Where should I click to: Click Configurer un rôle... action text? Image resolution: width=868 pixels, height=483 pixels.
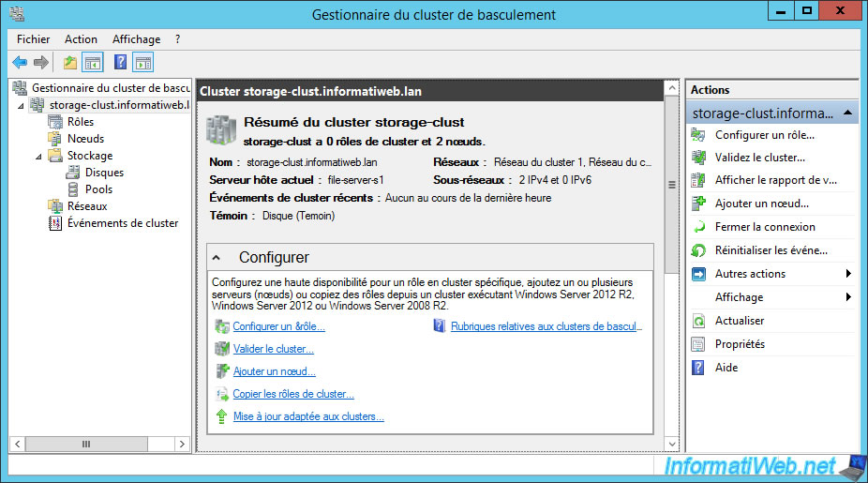(765, 135)
